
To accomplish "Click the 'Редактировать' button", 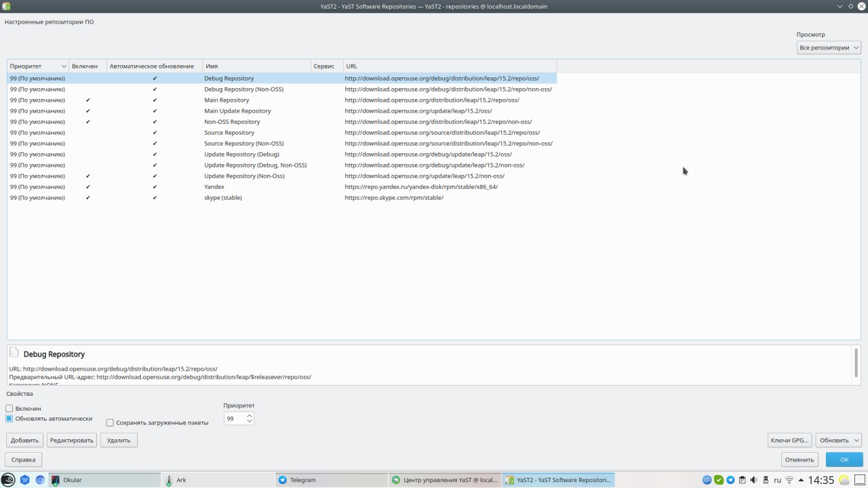I will point(72,441).
